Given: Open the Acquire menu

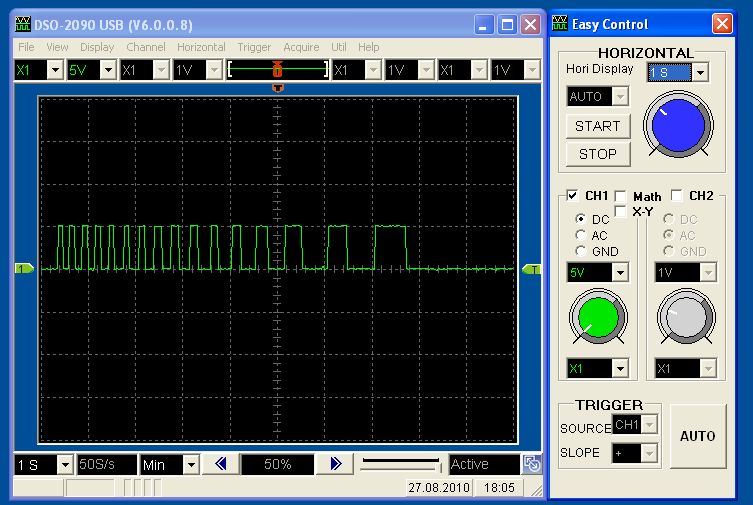Looking at the screenshot, I should 301,47.
